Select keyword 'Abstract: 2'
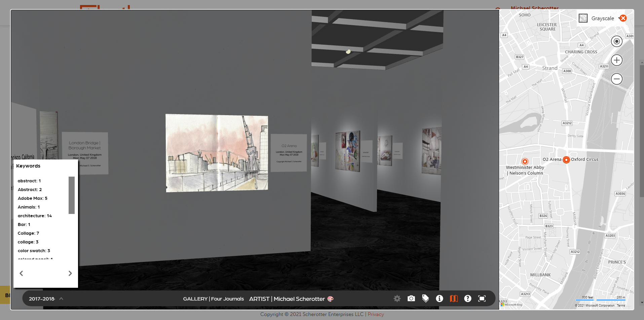This screenshot has height=320, width=644. [30, 189]
